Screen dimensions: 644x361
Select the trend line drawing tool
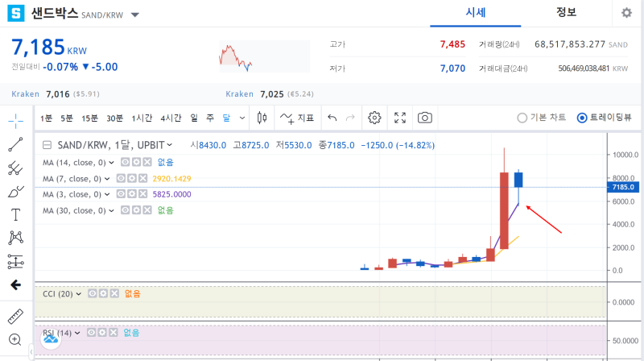tap(15, 144)
